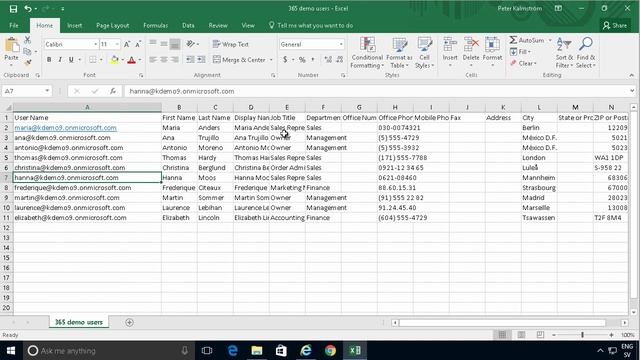Switch to the Review tab
The width and height of the screenshot is (640, 360).
[x=218, y=25]
